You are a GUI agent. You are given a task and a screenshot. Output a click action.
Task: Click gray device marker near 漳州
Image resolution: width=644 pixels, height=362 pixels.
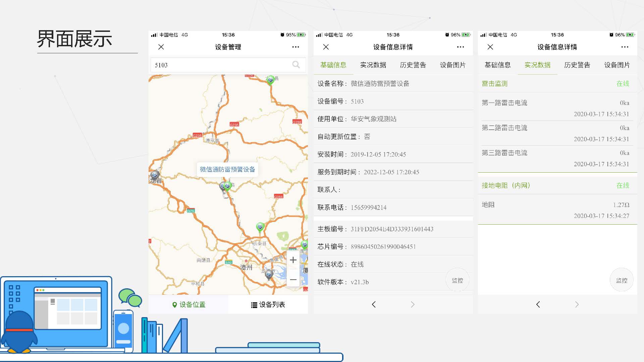pos(269,275)
